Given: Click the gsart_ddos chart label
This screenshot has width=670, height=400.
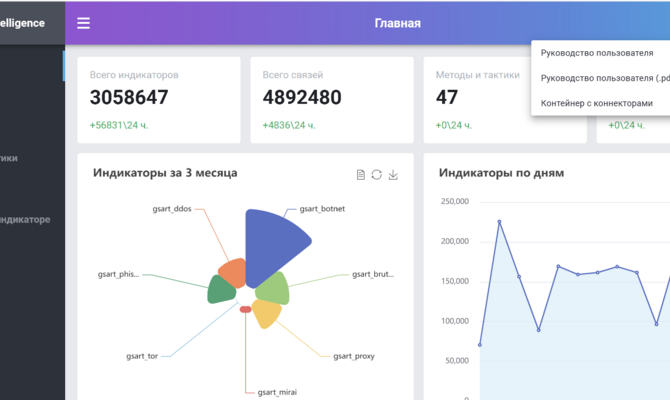Looking at the screenshot, I should [x=172, y=209].
